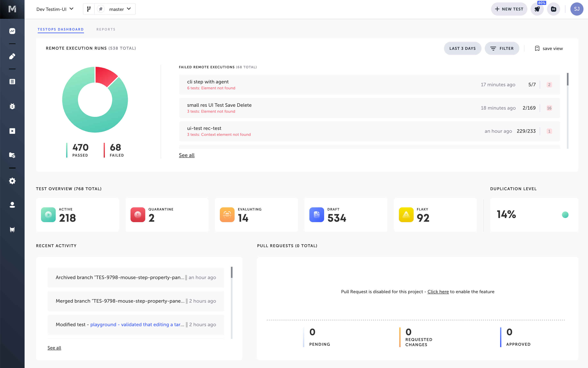Open the gear settings icon in sidebar
The width and height of the screenshot is (588, 368).
pyautogui.click(x=12, y=181)
